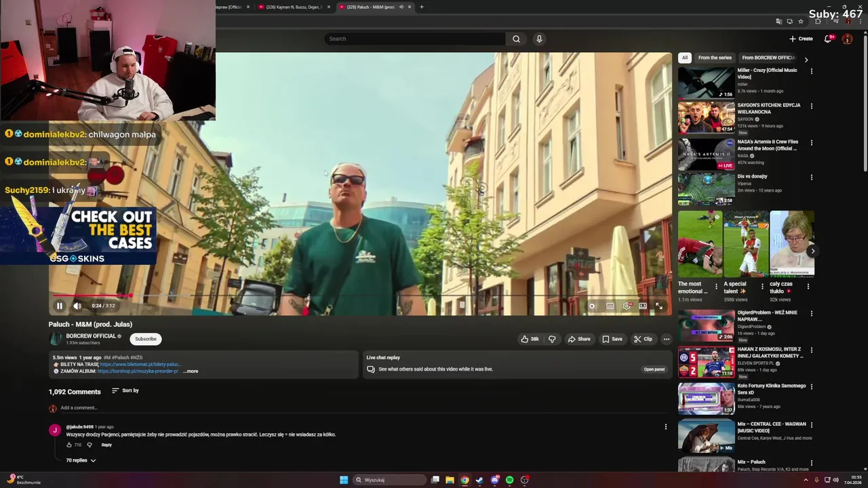The width and height of the screenshot is (868, 488).
Task: Open the borshop.pl album preorder link
Action: [x=138, y=371]
